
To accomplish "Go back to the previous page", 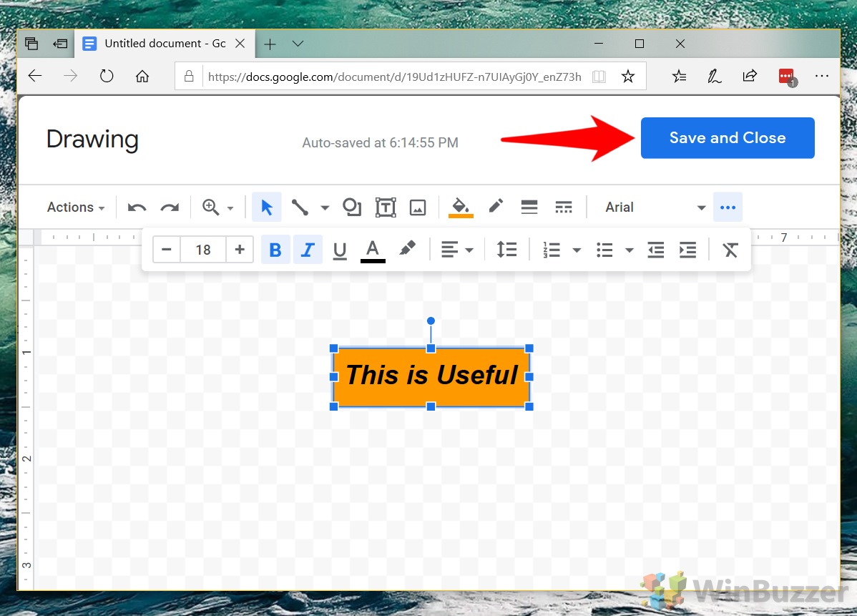I will [x=35, y=76].
